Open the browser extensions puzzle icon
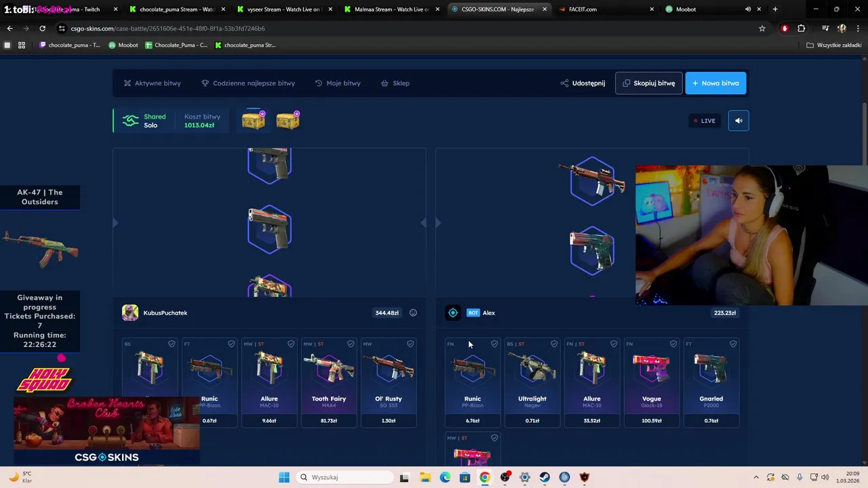868x488 pixels. [x=802, y=28]
